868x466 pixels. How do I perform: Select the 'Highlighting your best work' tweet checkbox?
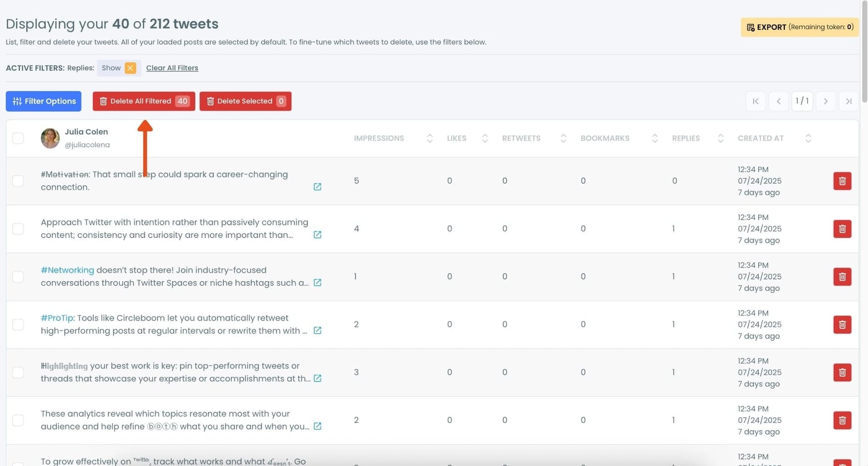(x=18, y=372)
